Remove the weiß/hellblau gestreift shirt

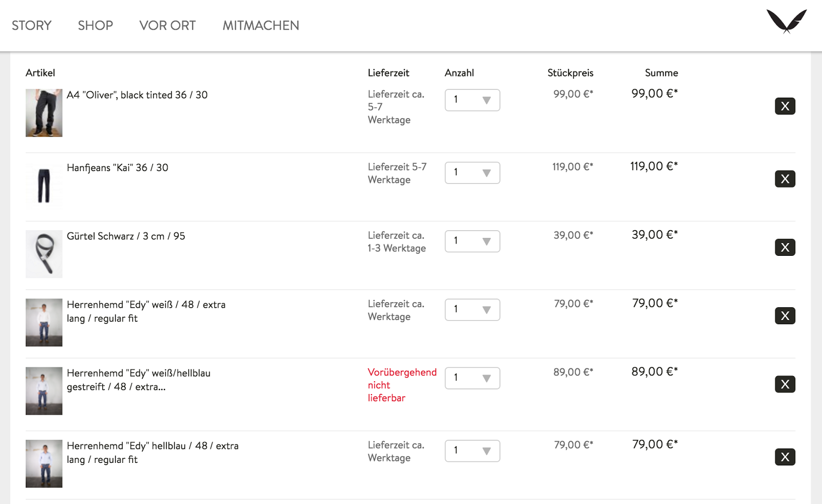click(785, 384)
